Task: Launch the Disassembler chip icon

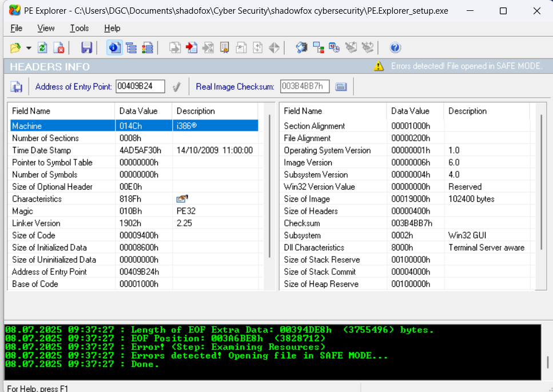Action: point(302,47)
